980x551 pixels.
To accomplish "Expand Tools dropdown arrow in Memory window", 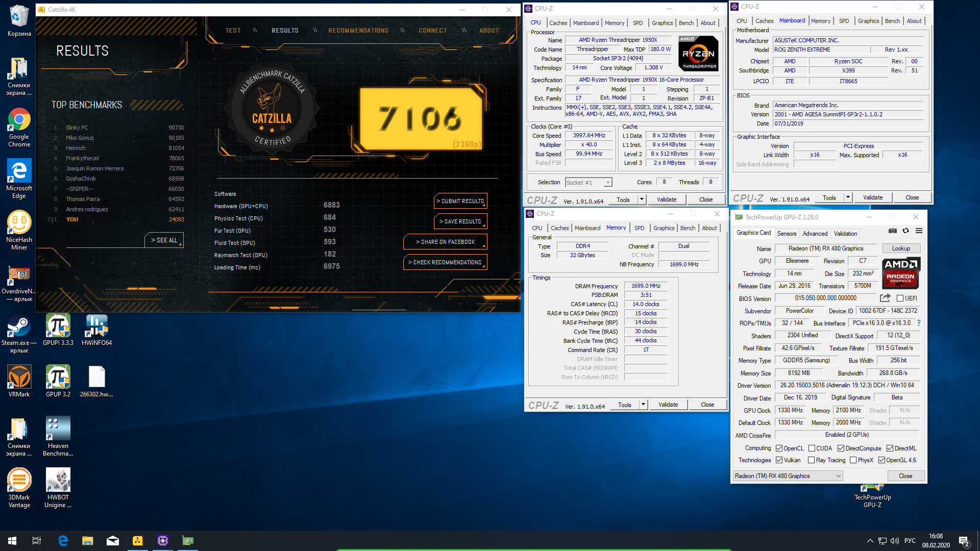I will coord(643,405).
